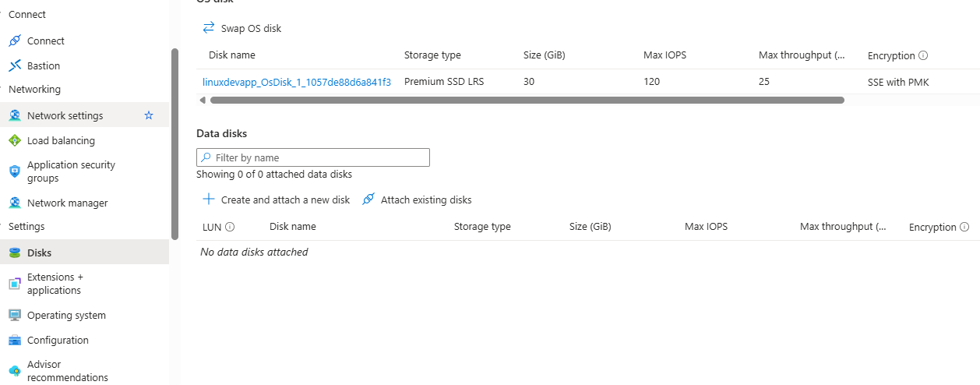Click the Data disks heading

[221, 134]
